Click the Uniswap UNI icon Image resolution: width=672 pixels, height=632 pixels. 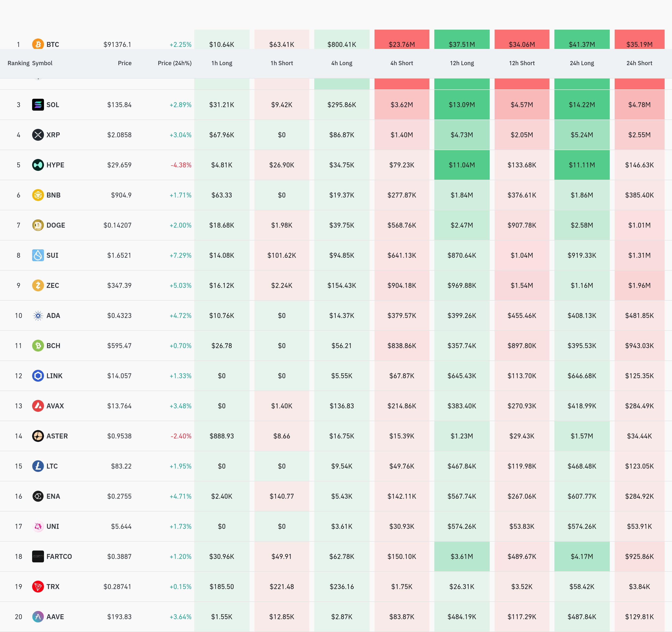38,526
